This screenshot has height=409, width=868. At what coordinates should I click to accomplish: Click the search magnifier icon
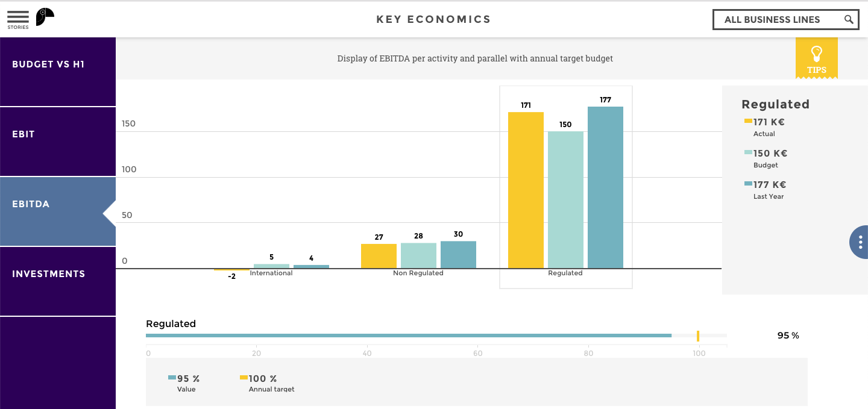click(x=848, y=19)
